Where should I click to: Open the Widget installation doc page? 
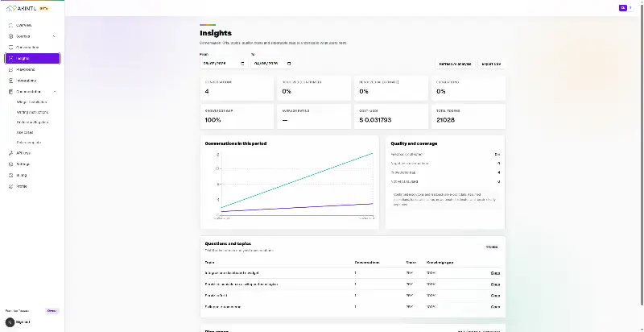click(x=31, y=102)
